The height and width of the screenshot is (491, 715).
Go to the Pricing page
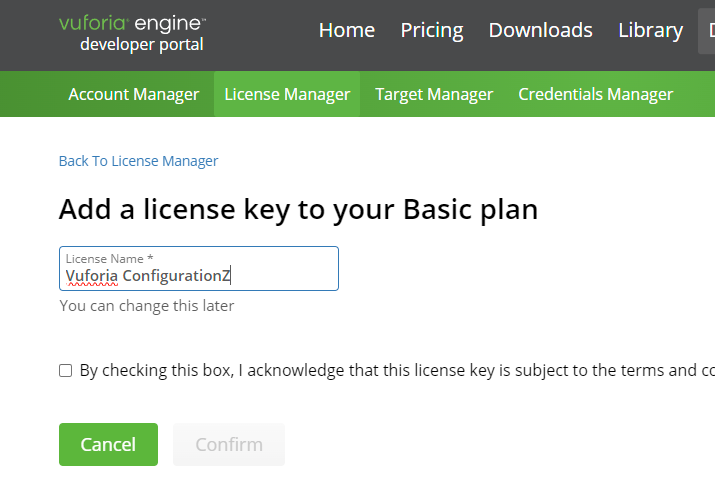(x=432, y=31)
